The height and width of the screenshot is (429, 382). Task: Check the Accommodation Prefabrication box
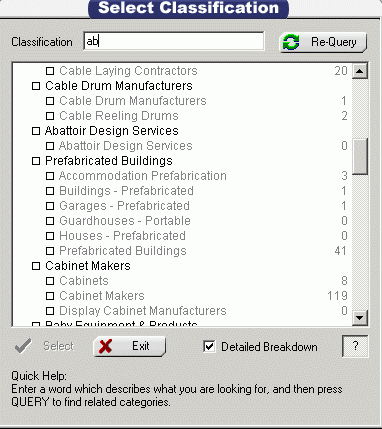(x=50, y=176)
